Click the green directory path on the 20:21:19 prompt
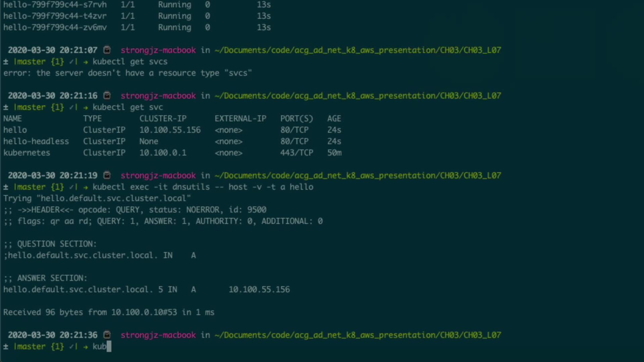Screen dimensions: 644x362 [x=358, y=175]
